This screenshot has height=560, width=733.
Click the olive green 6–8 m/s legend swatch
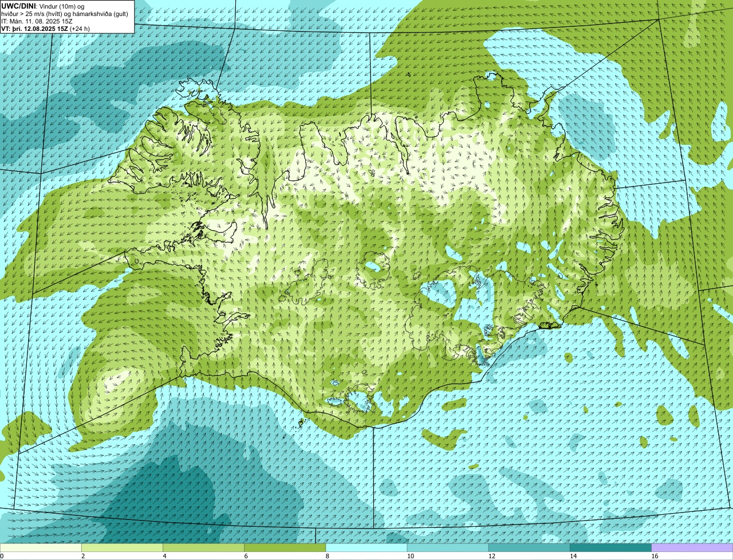(x=285, y=548)
